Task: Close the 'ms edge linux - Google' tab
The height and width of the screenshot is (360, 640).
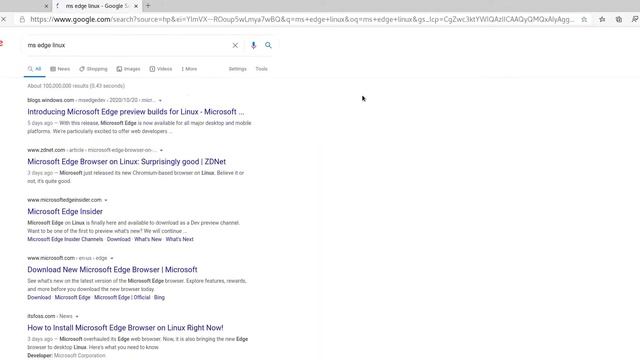Action: point(136,6)
